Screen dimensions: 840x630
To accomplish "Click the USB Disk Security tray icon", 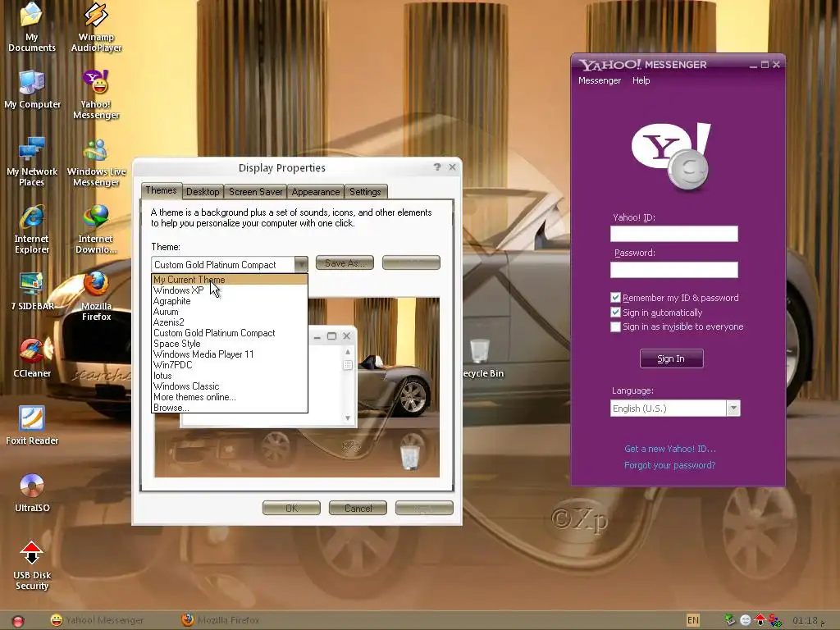I will click(x=760, y=620).
